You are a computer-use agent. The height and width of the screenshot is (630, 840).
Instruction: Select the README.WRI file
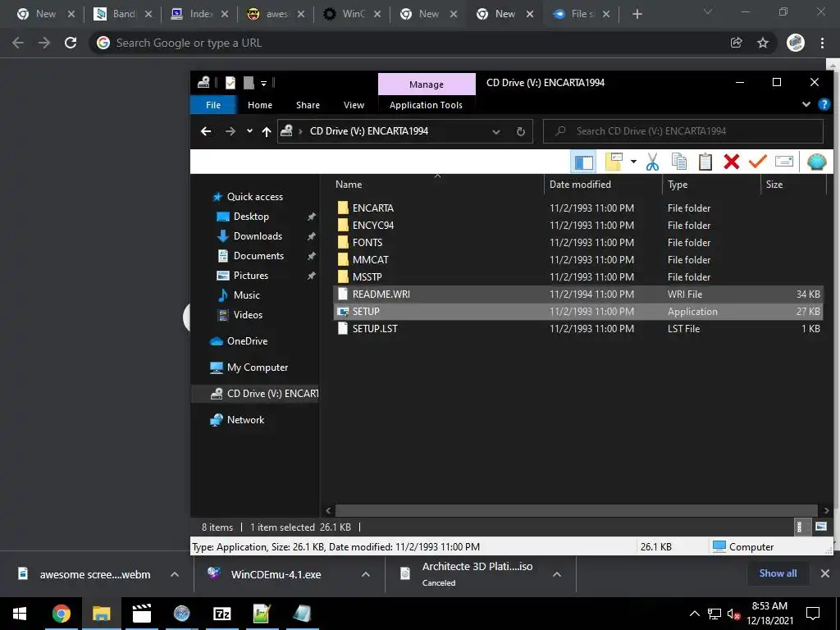point(577,294)
